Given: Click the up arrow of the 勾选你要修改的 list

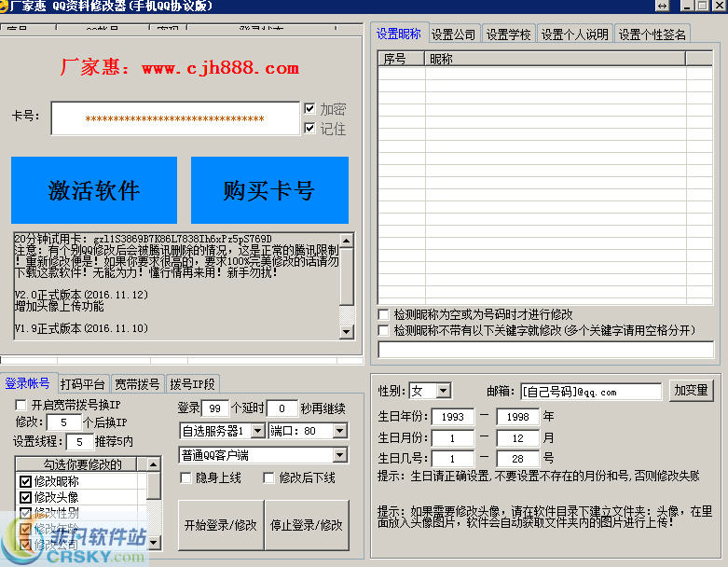Looking at the screenshot, I should tap(153, 463).
